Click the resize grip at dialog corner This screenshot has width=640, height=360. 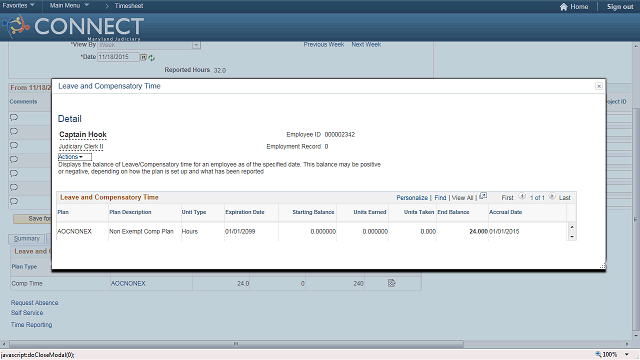[602, 266]
